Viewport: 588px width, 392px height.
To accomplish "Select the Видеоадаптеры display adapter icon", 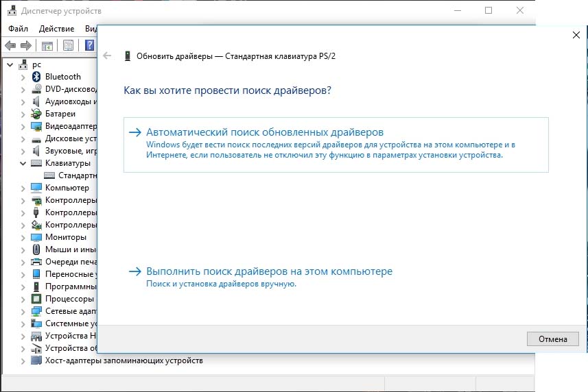I will [x=36, y=126].
